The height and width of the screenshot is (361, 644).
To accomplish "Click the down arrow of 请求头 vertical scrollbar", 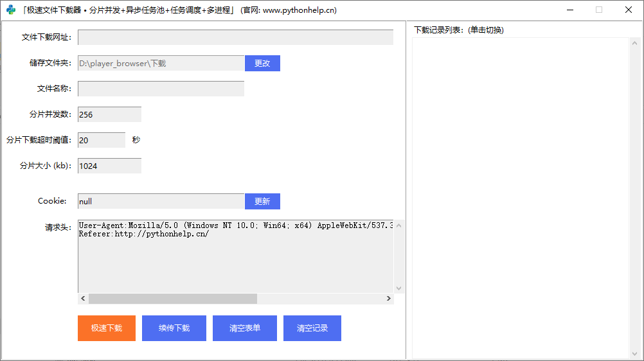I will 399,288.
